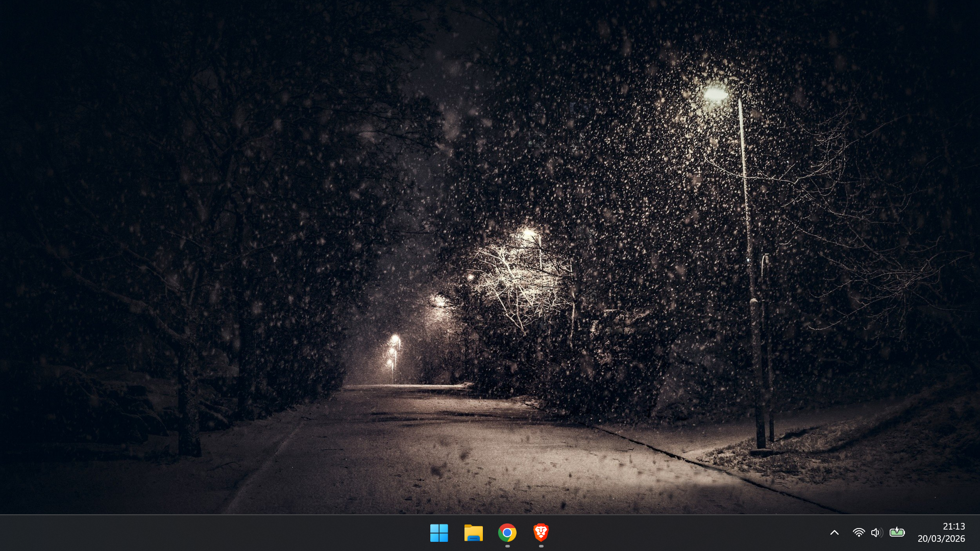This screenshot has height=551, width=980.
Task: Click the empty taskbar space between Brave and tray
Action: coord(689,533)
